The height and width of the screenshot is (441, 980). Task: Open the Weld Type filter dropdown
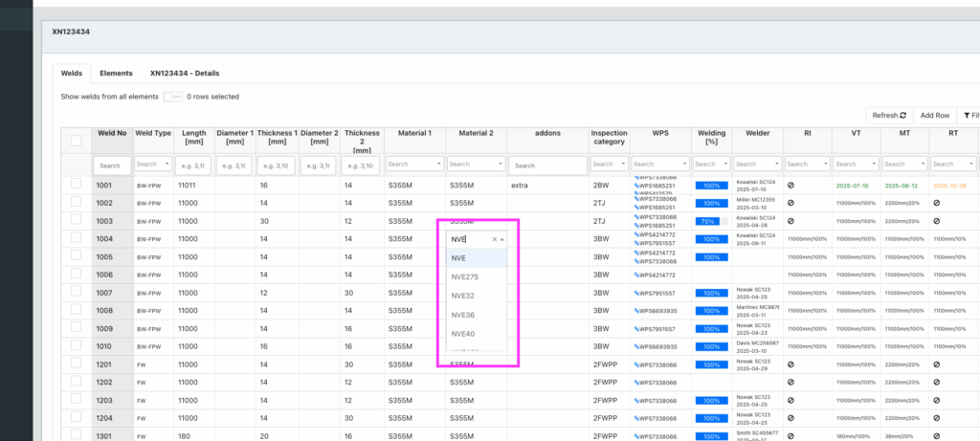152,165
